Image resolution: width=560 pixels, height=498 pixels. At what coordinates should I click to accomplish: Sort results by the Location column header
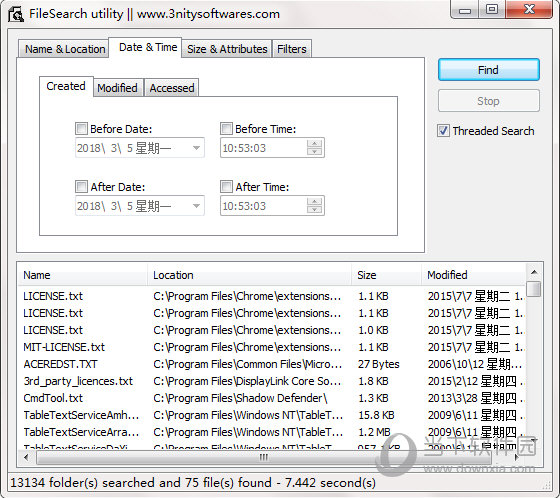[x=249, y=275]
